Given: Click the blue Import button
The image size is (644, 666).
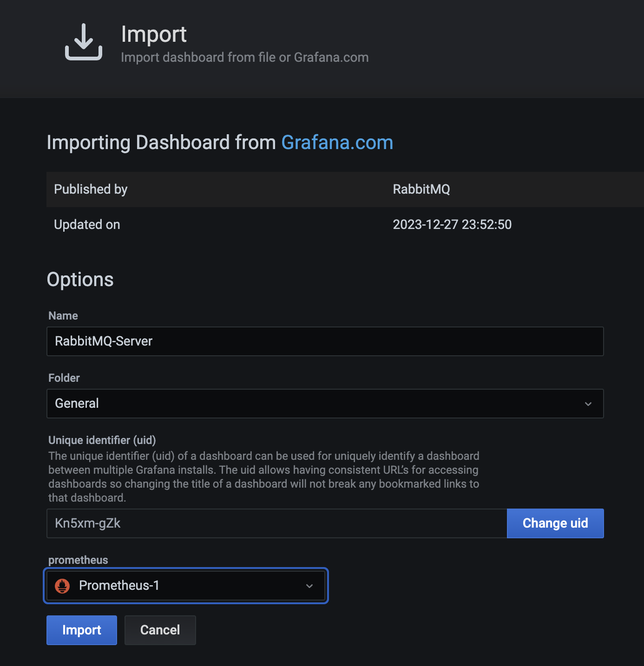Looking at the screenshot, I should (82, 630).
